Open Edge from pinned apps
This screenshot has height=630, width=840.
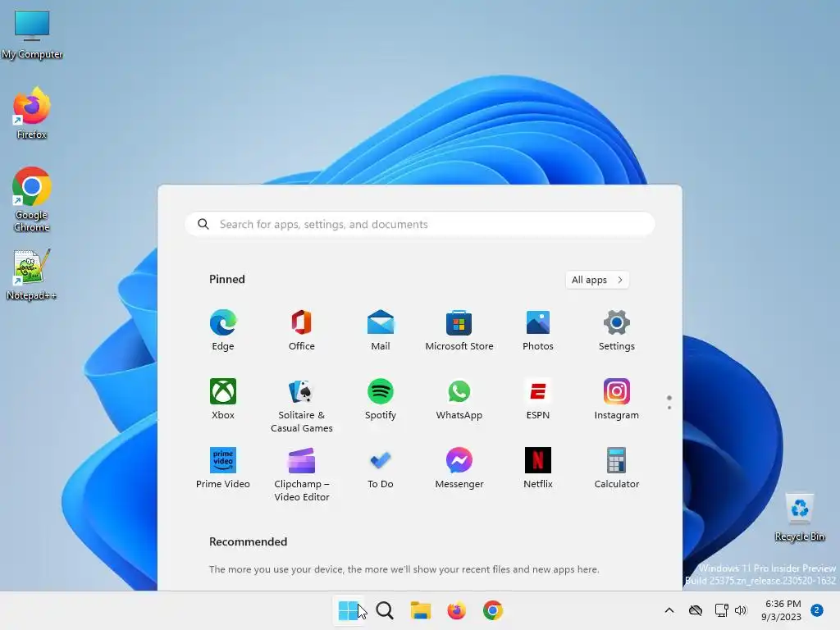pos(223,330)
